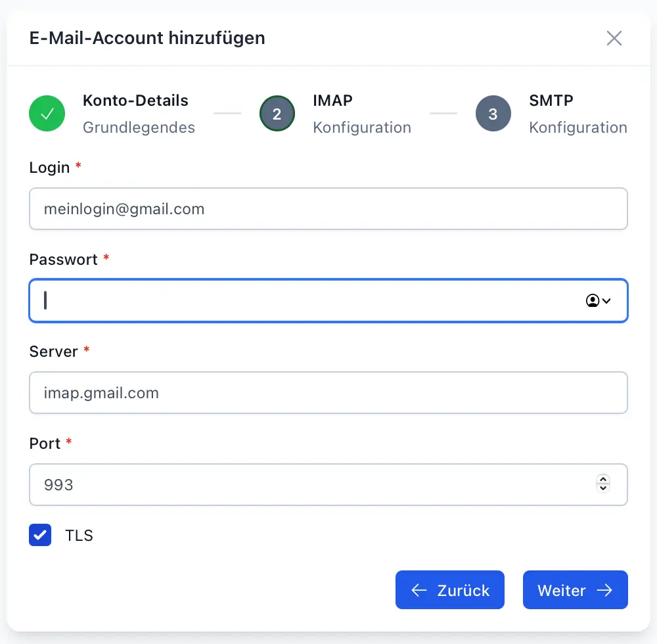Viewport: 657px width, 644px height.
Task: Toggle TLS encryption off
Action: pyautogui.click(x=40, y=535)
